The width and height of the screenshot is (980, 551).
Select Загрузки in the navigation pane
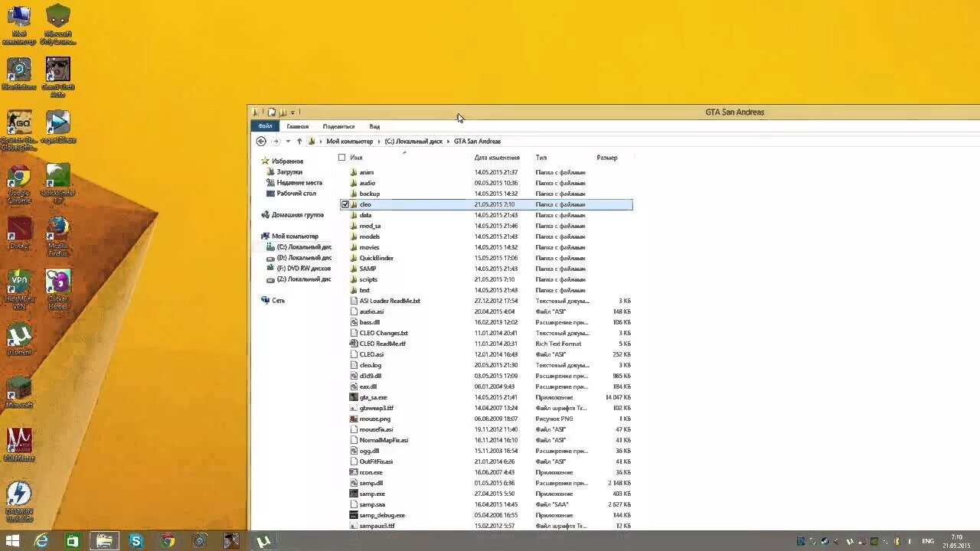pos(289,172)
